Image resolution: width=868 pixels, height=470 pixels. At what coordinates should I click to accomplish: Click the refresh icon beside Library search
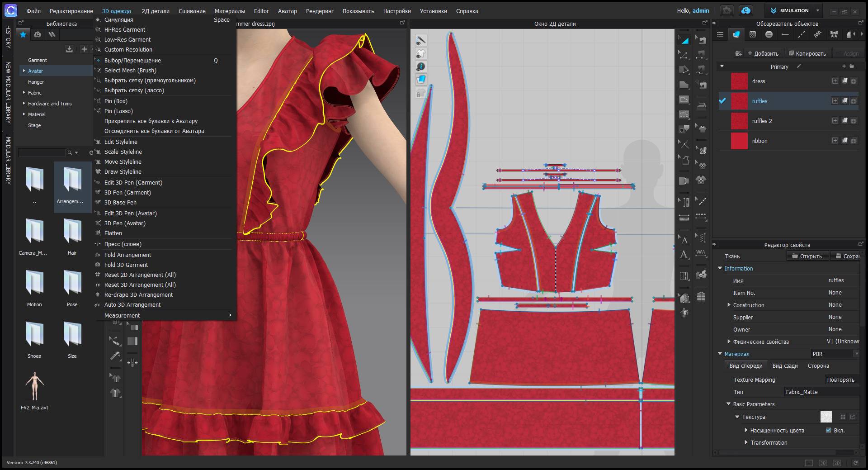pos(91,153)
